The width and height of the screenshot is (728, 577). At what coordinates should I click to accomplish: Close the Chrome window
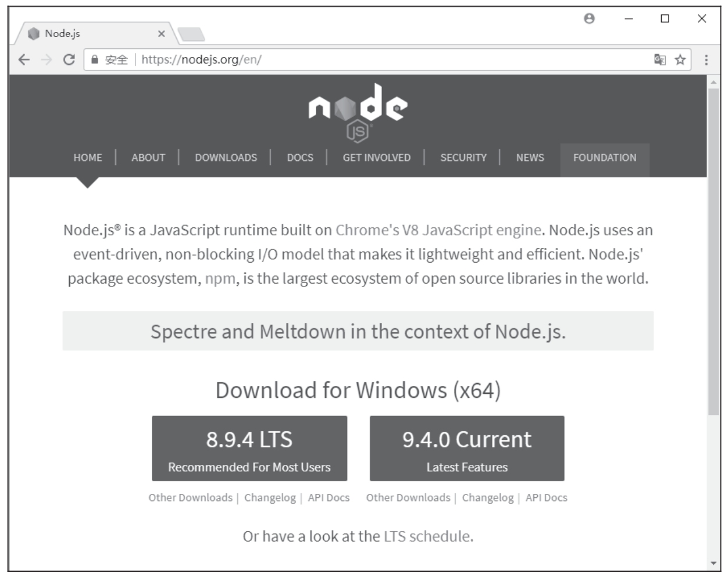pos(702,19)
